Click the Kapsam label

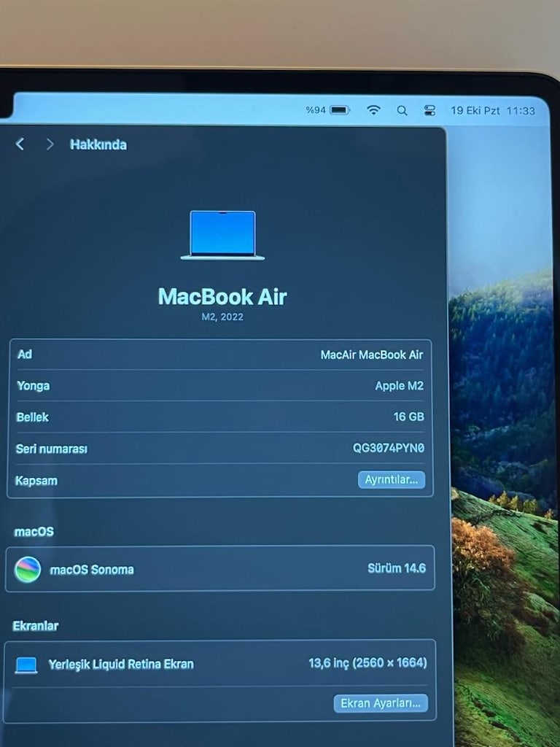(x=36, y=481)
